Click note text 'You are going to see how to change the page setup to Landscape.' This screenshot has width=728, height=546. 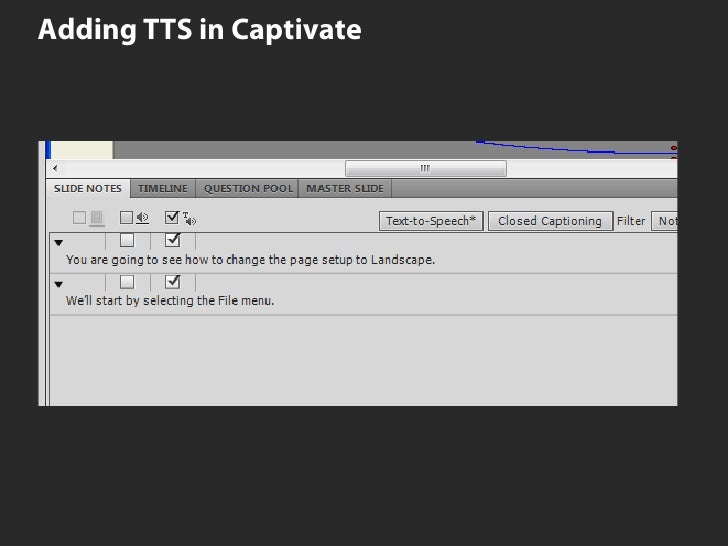pyautogui.click(x=250, y=260)
